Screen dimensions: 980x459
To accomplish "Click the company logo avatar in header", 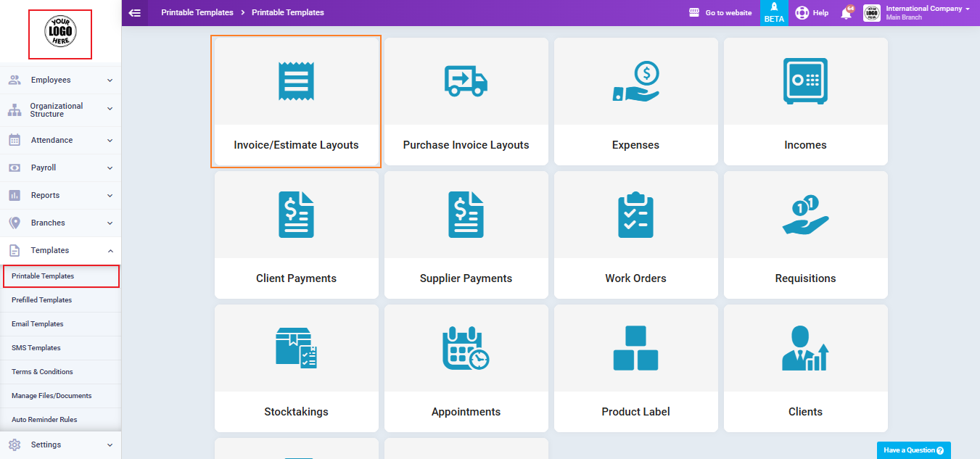I will (x=872, y=13).
